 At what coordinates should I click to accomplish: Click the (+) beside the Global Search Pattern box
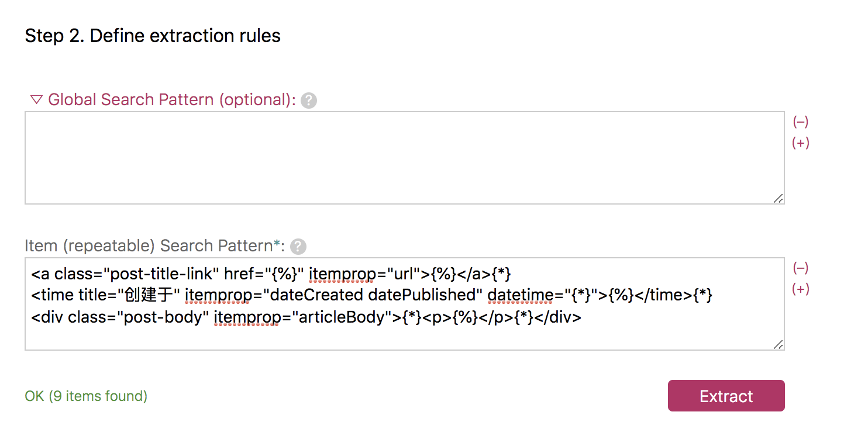coord(800,143)
